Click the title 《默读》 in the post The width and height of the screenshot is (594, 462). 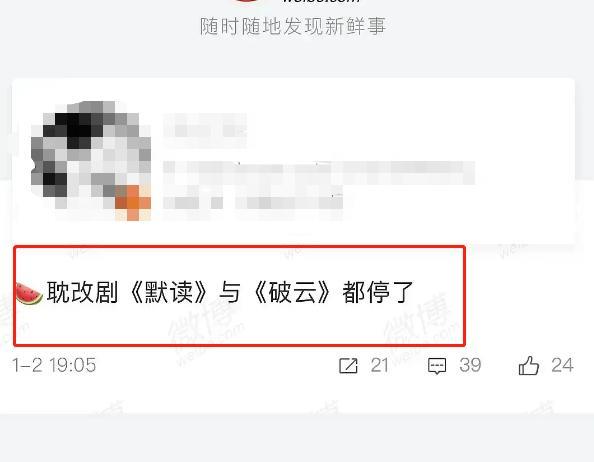(x=169, y=293)
